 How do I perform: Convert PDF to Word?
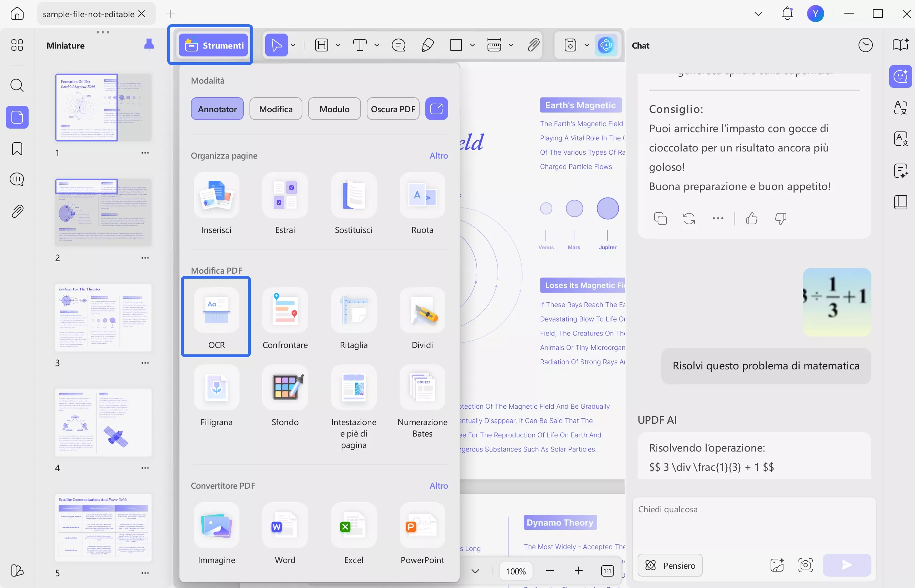click(285, 526)
